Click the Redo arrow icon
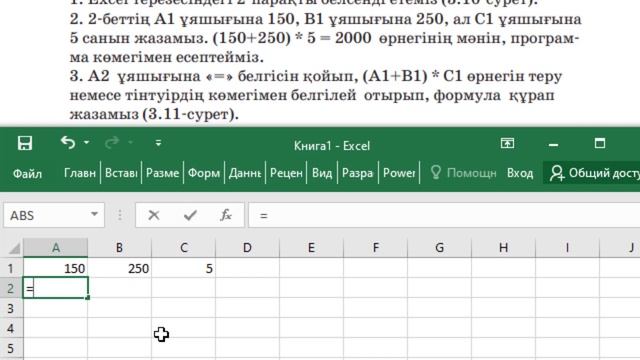The width and height of the screenshot is (640, 360). pos(112,142)
